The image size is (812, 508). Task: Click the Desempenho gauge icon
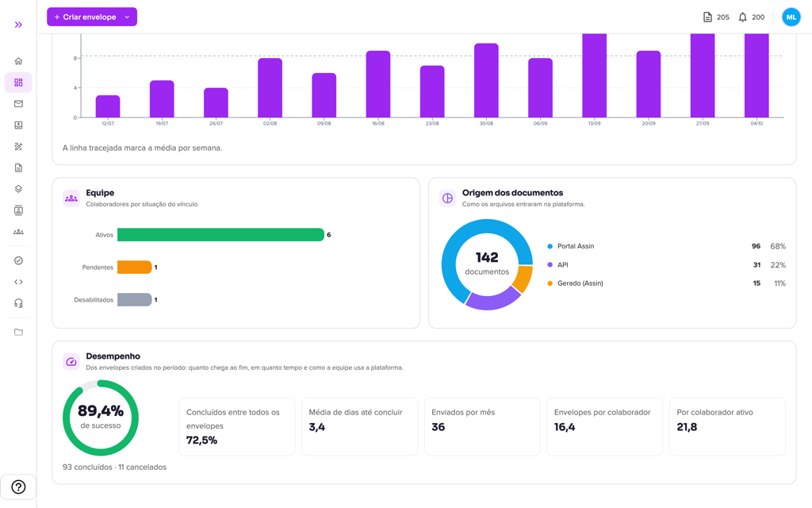click(x=71, y=361)
